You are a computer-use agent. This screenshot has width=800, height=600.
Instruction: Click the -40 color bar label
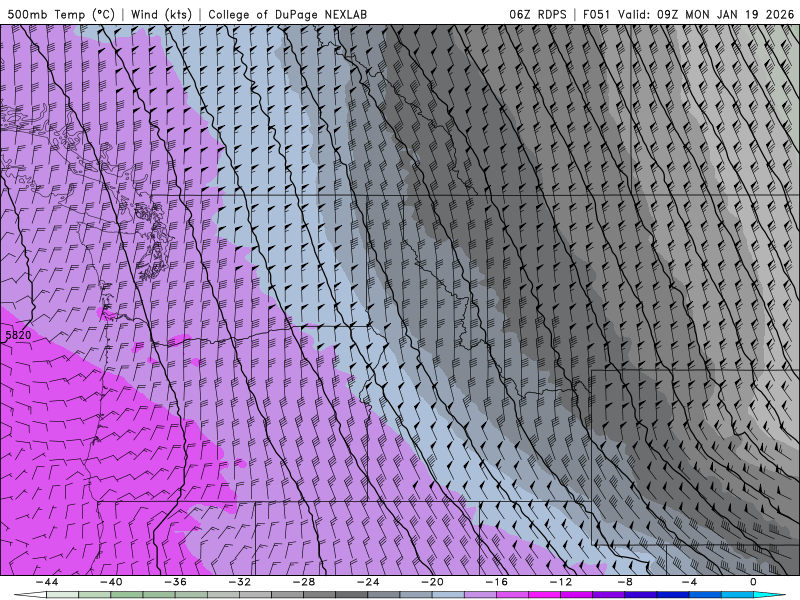click(x=111, y=582)
